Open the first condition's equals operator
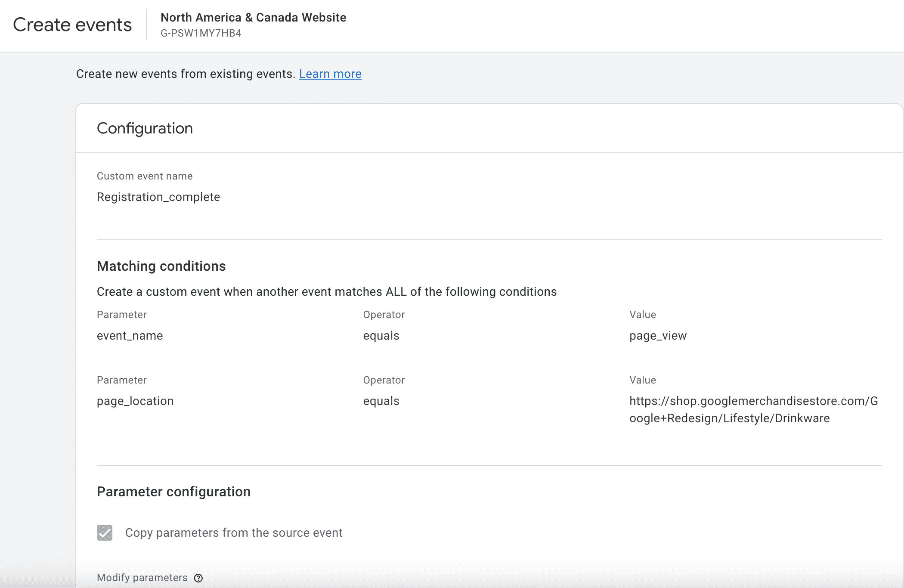 click(x=381, y=336)
